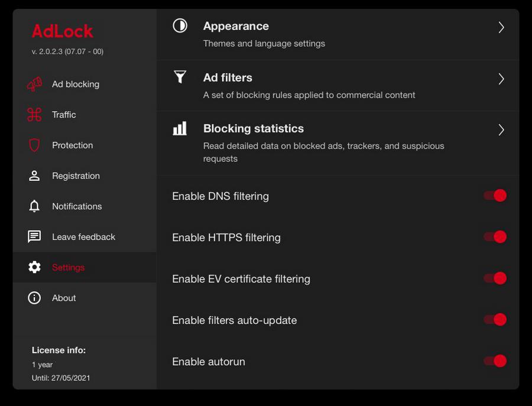This screenshot has height=406, width=532.
Task: Click the About info circle icon
Action: (34, 298)
